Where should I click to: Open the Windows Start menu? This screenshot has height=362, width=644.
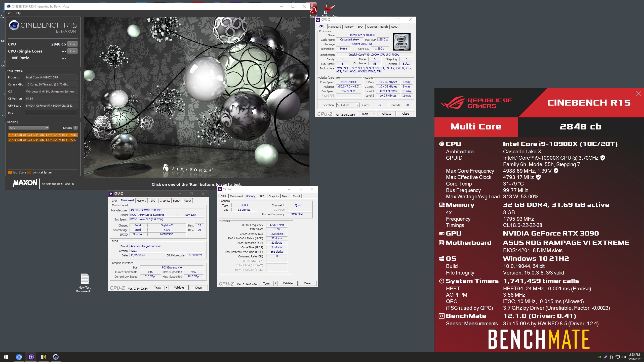point(6,357)
